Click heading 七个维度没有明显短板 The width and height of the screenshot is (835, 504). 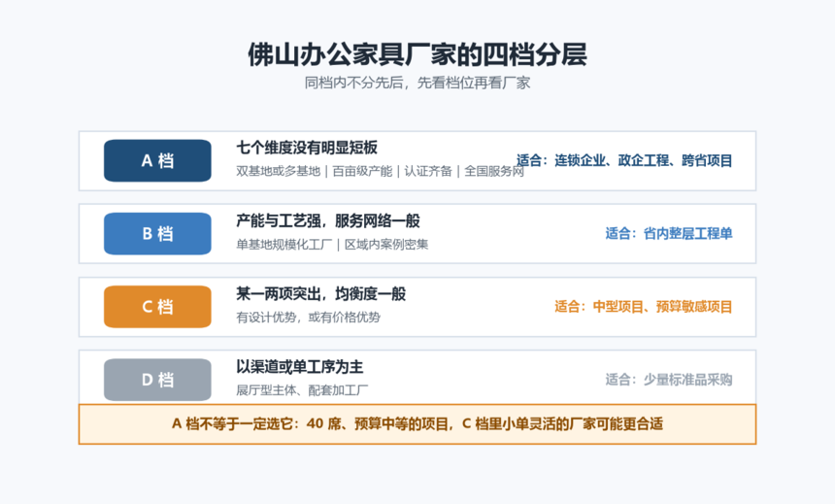click(x=307, y=148)
